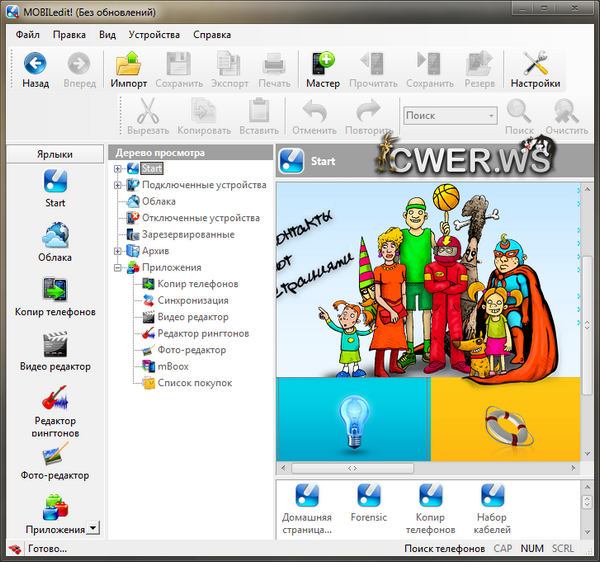Click the Экспорт toolbar icon
The image size is (600, 562).
coord(229,63)
